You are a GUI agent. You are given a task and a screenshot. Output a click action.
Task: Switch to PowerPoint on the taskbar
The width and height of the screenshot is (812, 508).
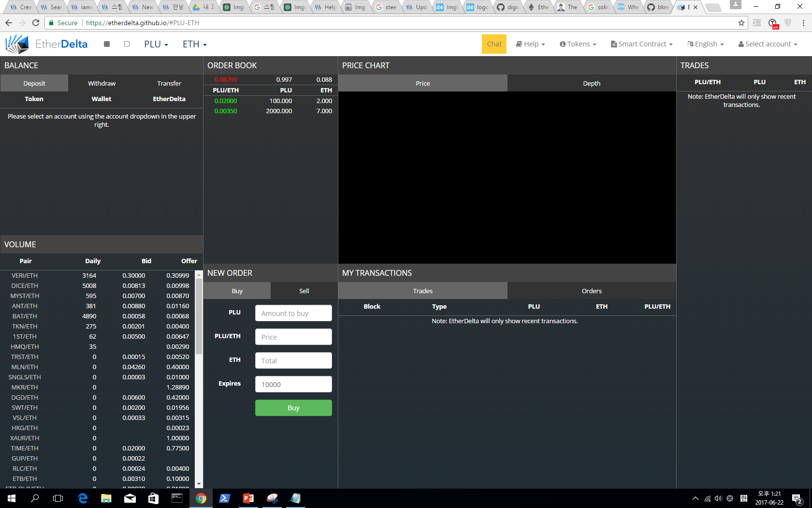click(248, 498)
